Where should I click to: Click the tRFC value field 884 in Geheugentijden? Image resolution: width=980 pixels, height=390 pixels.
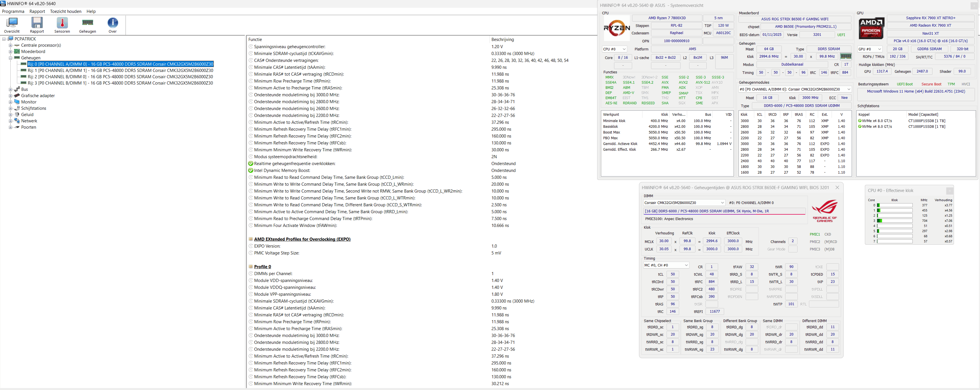[711, 282]
